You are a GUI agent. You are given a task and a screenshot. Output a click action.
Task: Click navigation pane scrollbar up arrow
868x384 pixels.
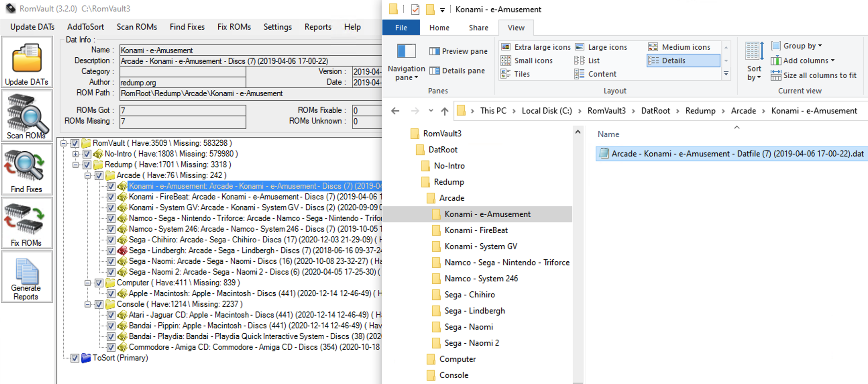point(578,132)
